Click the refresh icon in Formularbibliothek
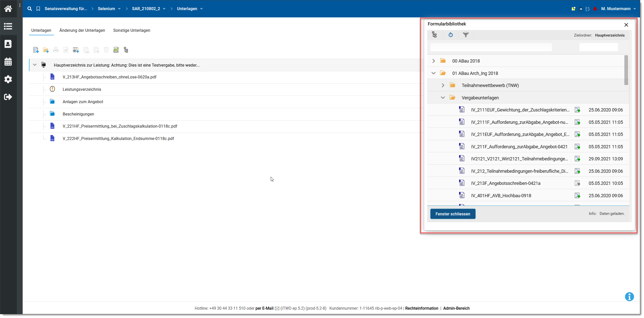The width and height of the screenshot is (644, 318). (x=451, y=35)
